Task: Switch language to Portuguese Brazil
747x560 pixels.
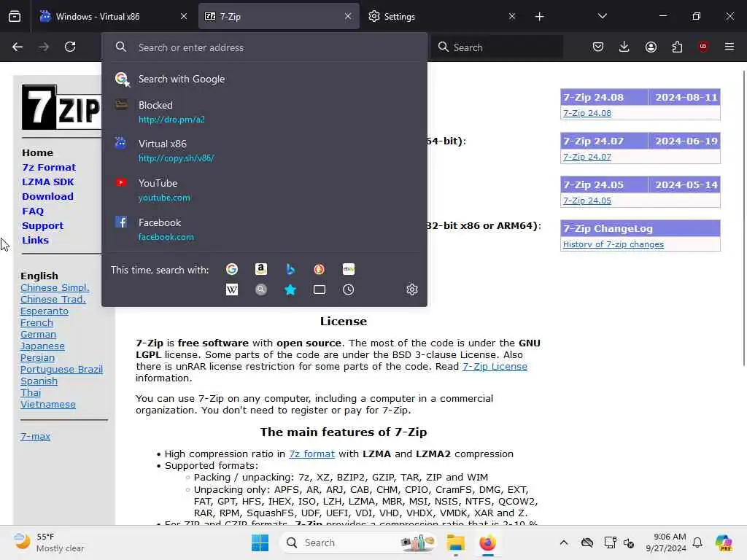Action: coord(61,370)
